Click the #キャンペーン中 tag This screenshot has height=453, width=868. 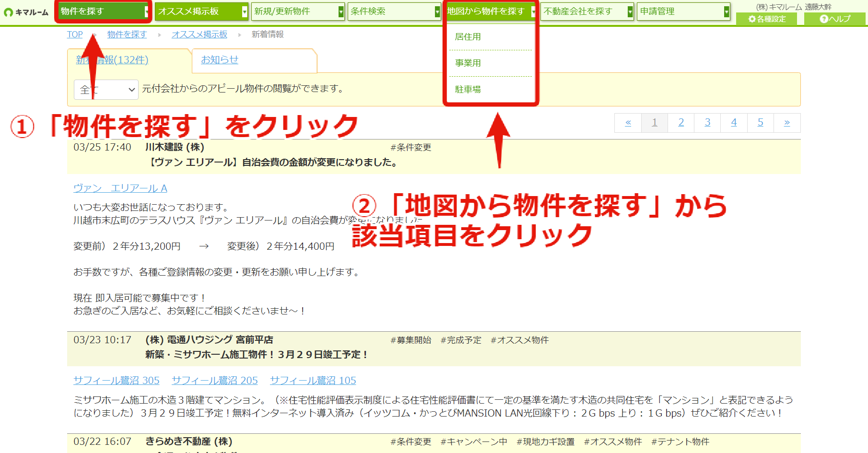(474, 442)
